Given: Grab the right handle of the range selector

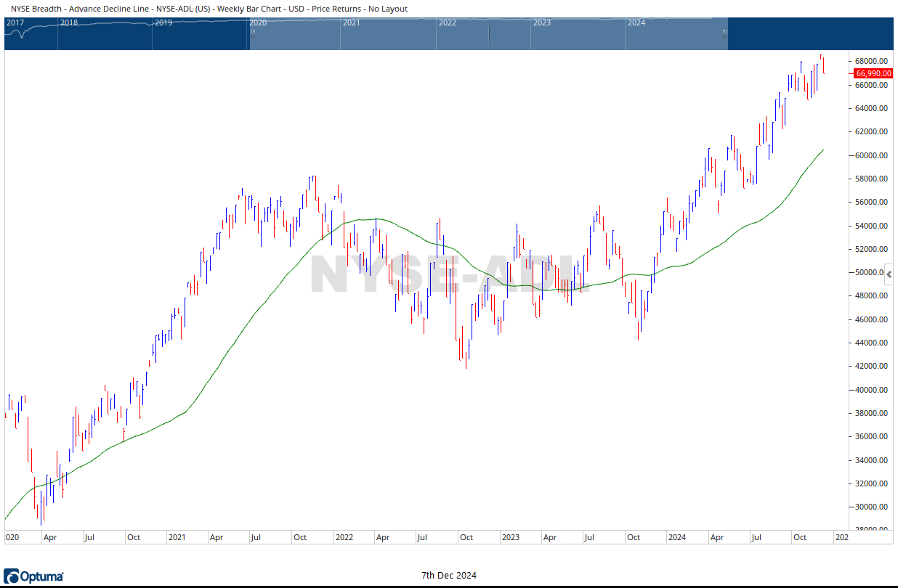Looking at the screenshot, I should coord(724,33).
